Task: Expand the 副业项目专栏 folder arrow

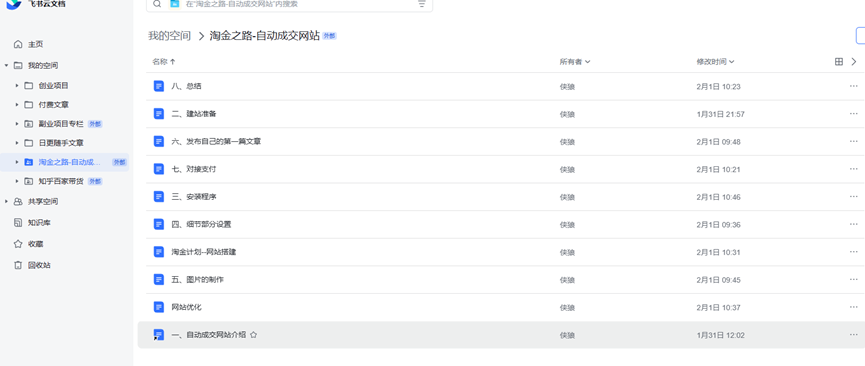Action: pos(17,124)
